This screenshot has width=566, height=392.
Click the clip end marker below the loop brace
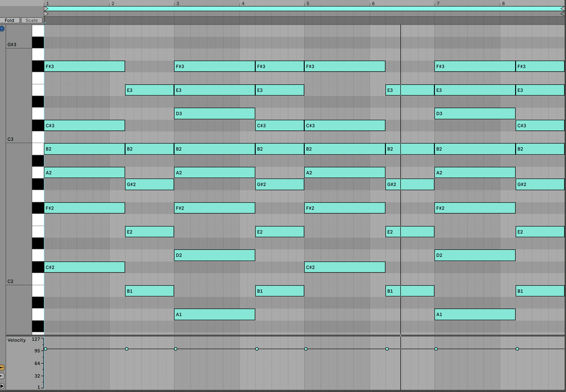pos(562,14)
